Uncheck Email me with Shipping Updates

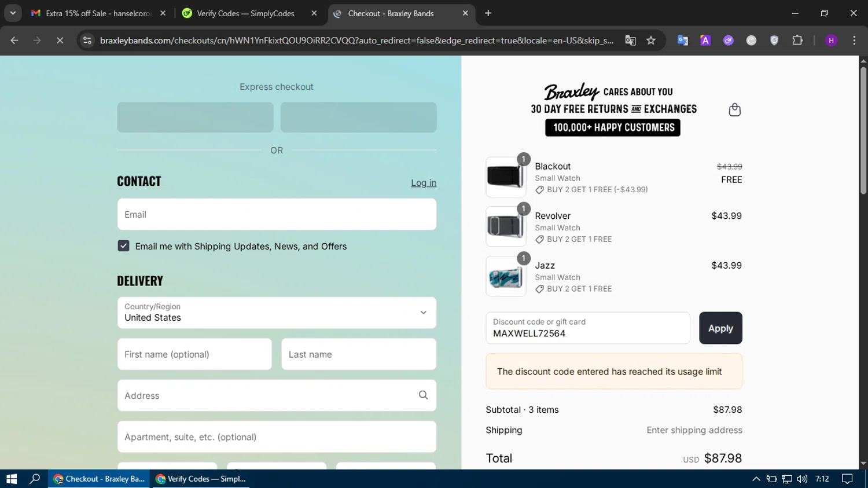coord(123,246)
